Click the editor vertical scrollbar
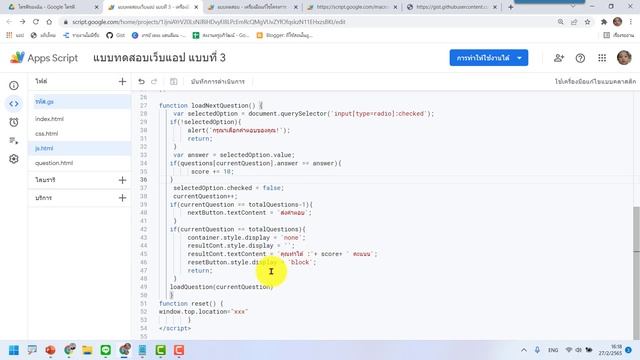Screen dimensions: 640x360 (636, 273)
